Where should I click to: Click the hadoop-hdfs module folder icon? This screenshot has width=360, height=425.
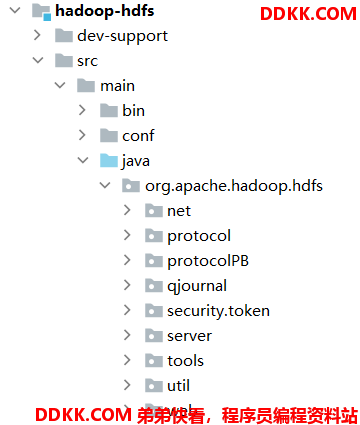tap(41, 11)
